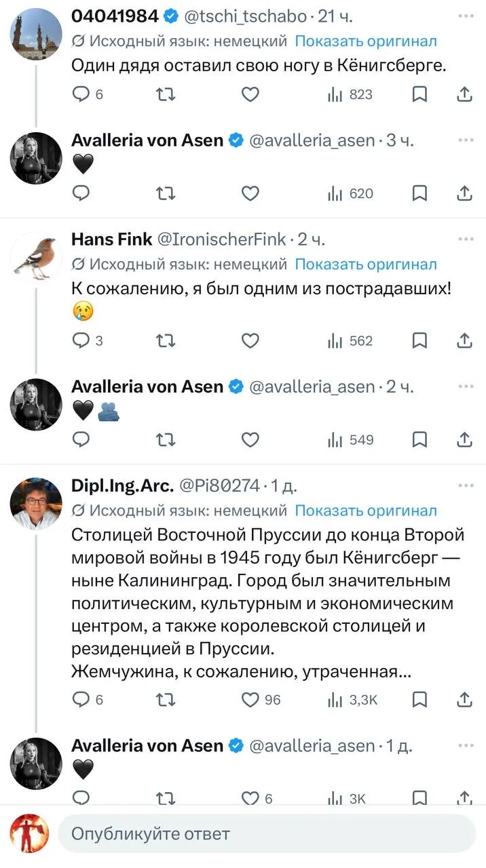Image resolution: width=486 pixels, height=868 pixels.
Task: Like Avalleria's reply posted 3 hours ago
Action: pos(250,193)
